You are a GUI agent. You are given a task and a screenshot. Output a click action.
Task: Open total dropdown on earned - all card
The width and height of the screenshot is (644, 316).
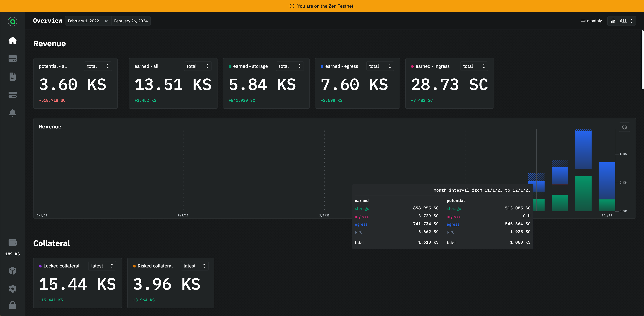coord(198,66)
